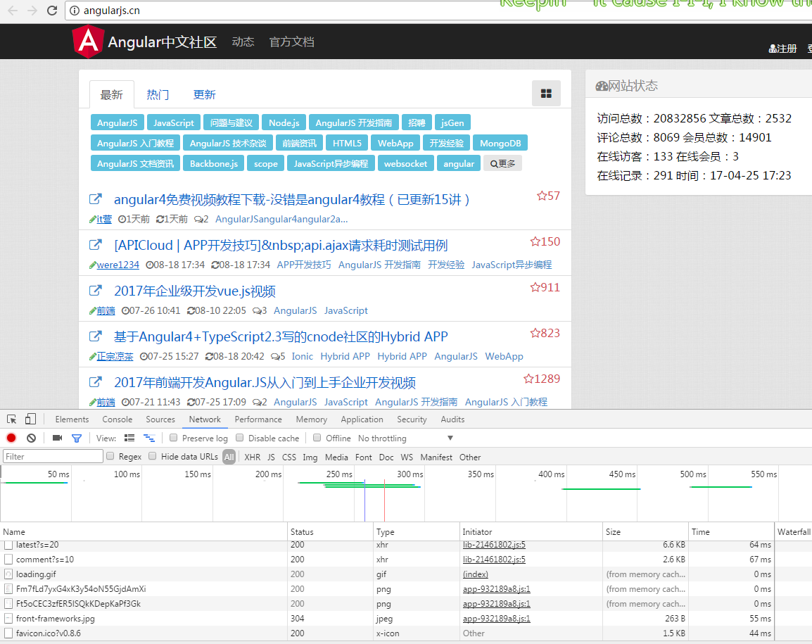Reload the angularjs.cn page
Viewport: 812px width, 644px height.
click(52, 11)
